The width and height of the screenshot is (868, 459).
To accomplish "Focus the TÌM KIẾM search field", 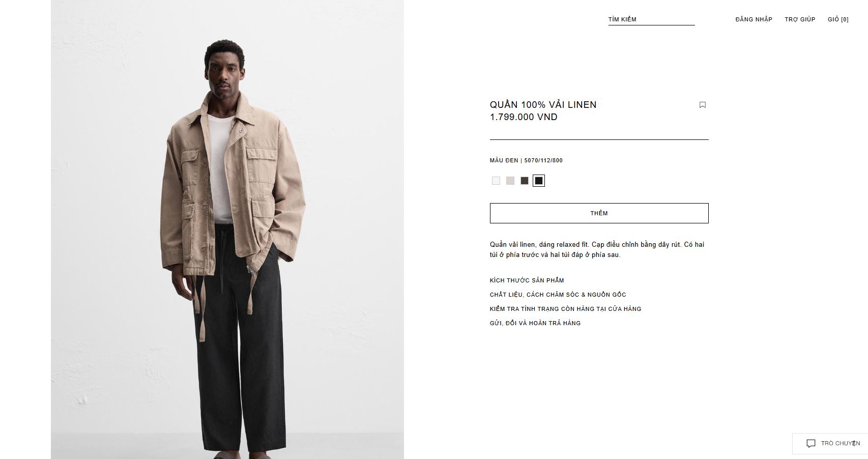I will (651, 19).
